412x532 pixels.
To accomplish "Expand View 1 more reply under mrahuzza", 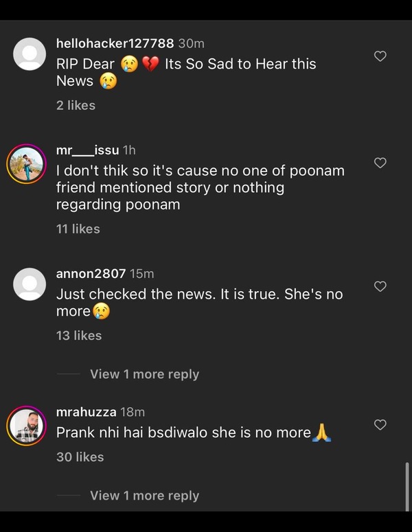I will tap(144, 496).
